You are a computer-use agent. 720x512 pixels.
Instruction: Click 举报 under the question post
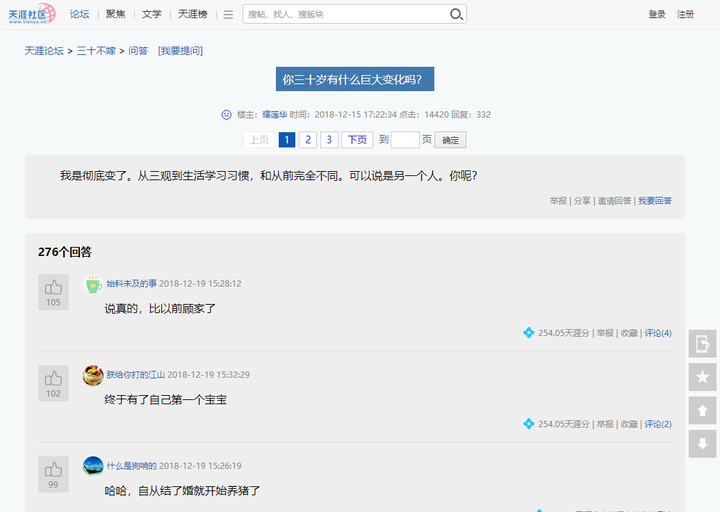point(558,201)
